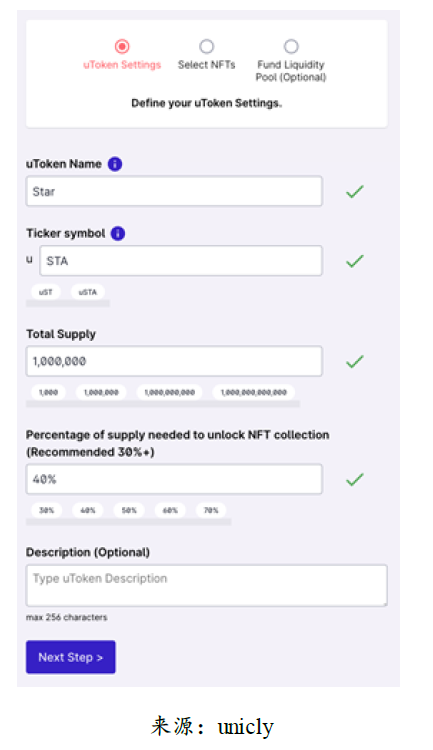Pick the 1,000,000,000 supply preset
The width and height of the screenshot is (433, 750).
(x=169, y=392)
